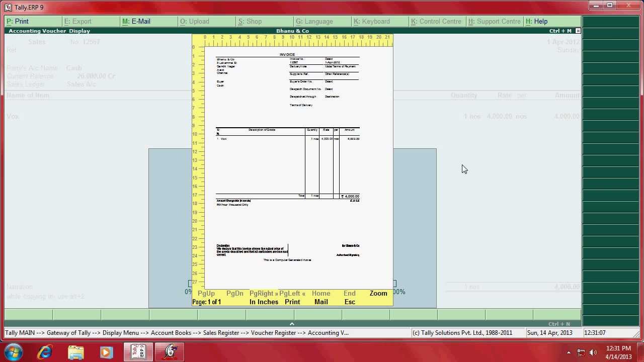The width and height of the screenshot is (644, 362).
Task: Expand the calculator pane up arrow
Action: [x=292, y=324]
